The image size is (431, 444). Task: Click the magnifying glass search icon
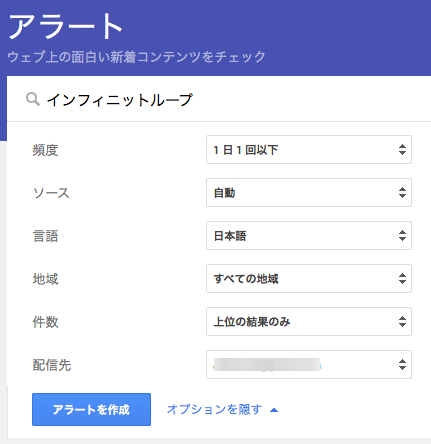pos(33,99)
